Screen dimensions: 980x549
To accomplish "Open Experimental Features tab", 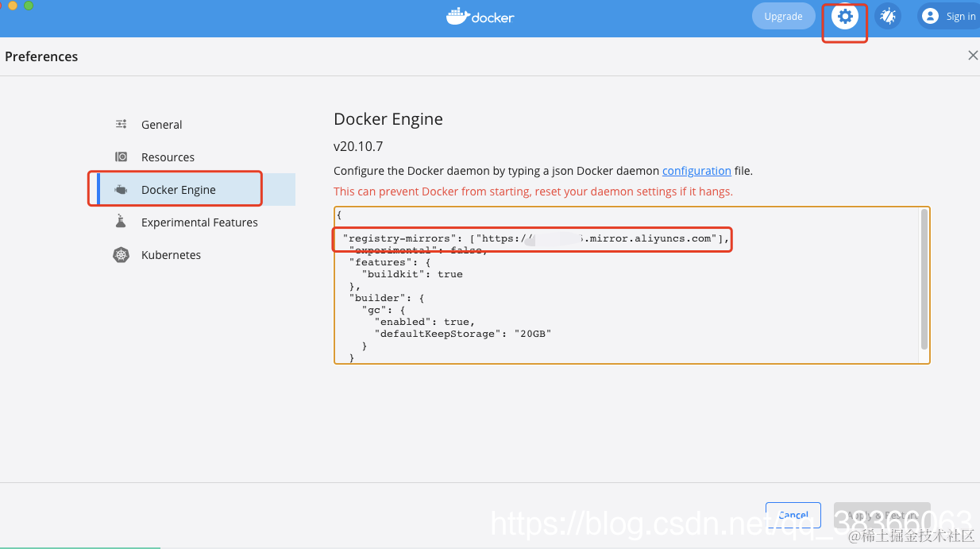I will (196, 222).
